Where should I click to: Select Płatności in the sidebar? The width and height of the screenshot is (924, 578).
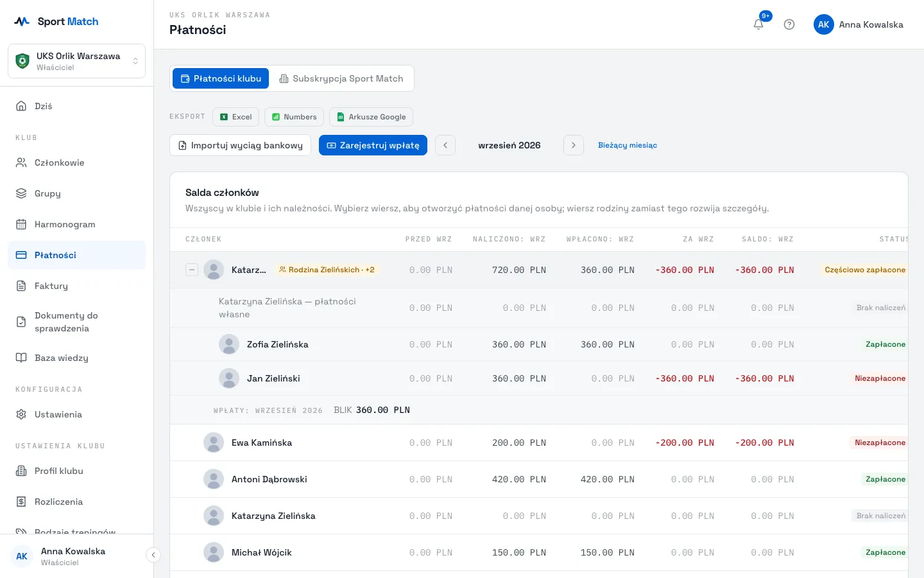click(77, 255)
